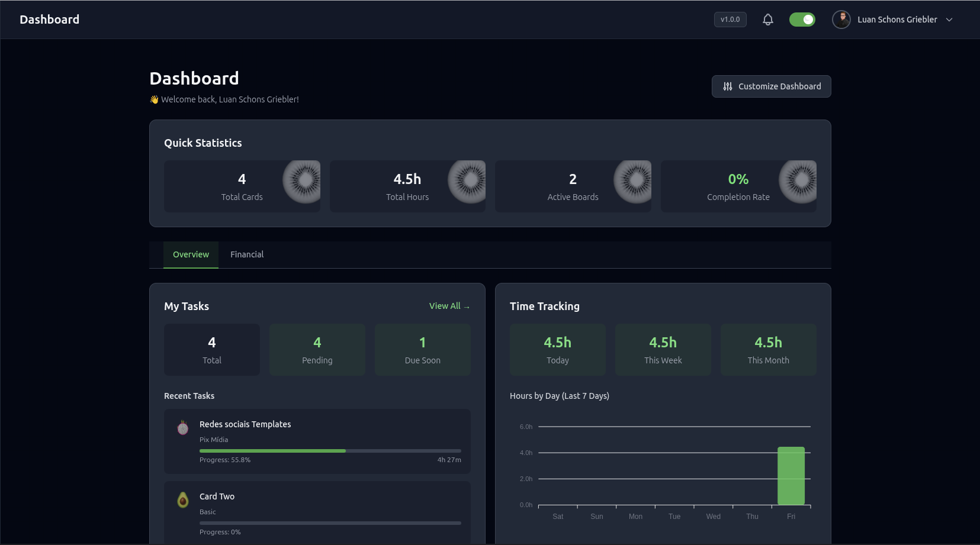Click the v1.0.0 version badge
980x545 pixels.
730,20
